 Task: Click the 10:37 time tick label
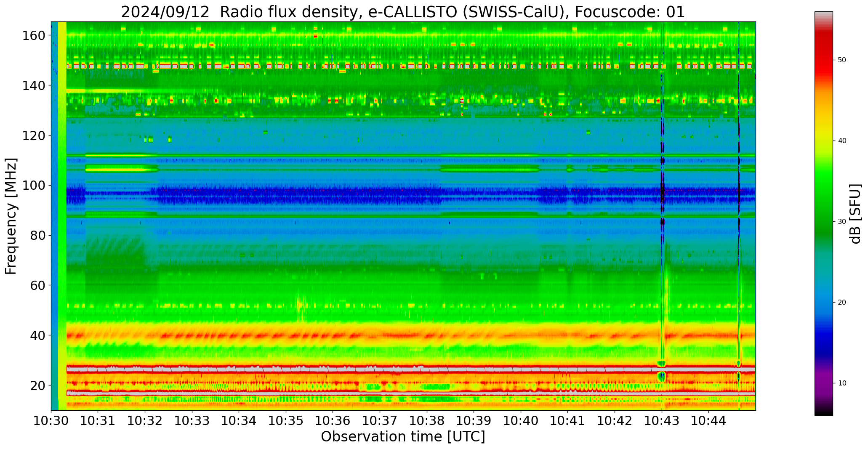(x=380, y=420)
